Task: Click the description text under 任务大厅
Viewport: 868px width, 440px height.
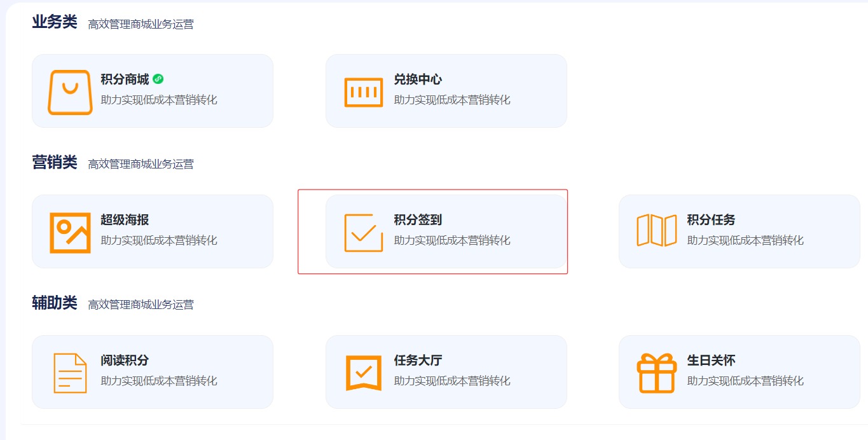Action: point(452,381)
